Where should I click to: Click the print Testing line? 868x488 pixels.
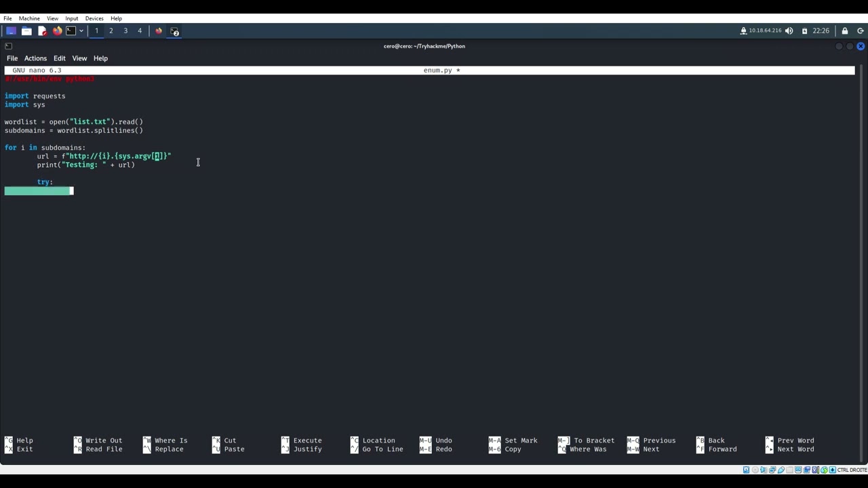coord(86,165)
